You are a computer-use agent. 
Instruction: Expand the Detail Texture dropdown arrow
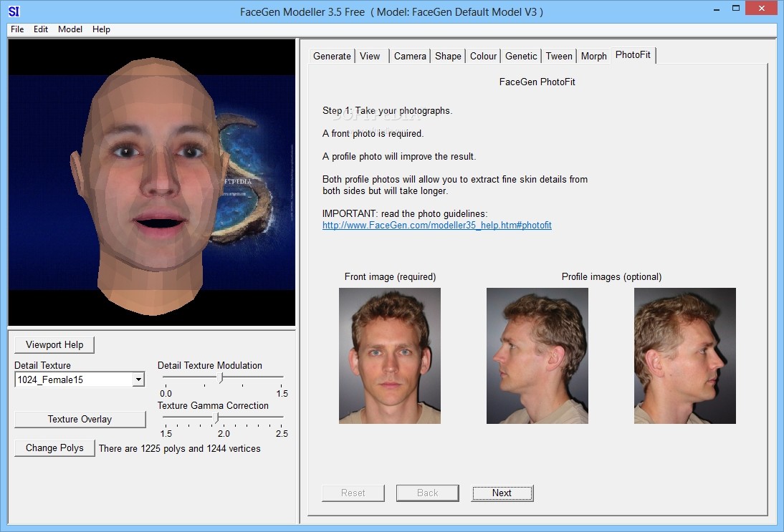coord(138,379)
